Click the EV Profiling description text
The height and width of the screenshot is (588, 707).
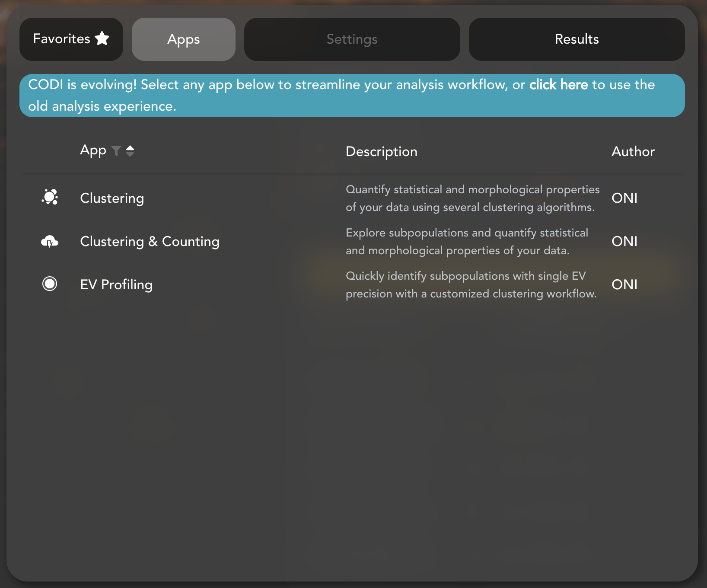coord(471,285)
